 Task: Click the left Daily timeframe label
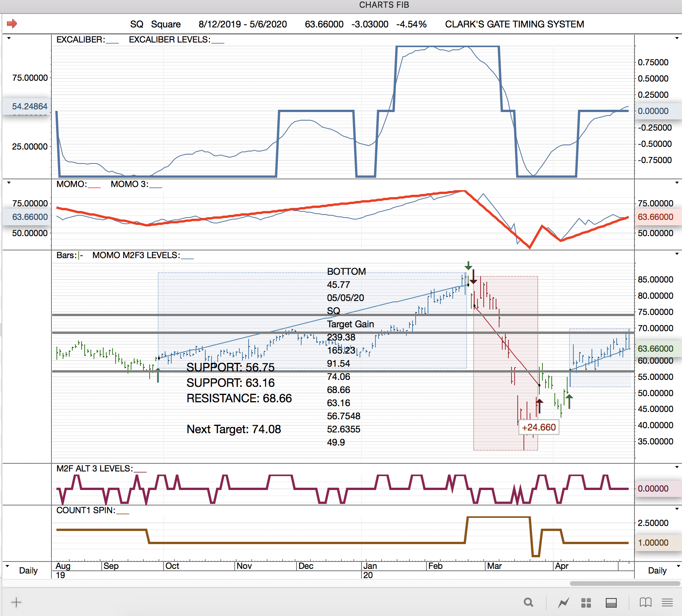(x=28, y=570)
